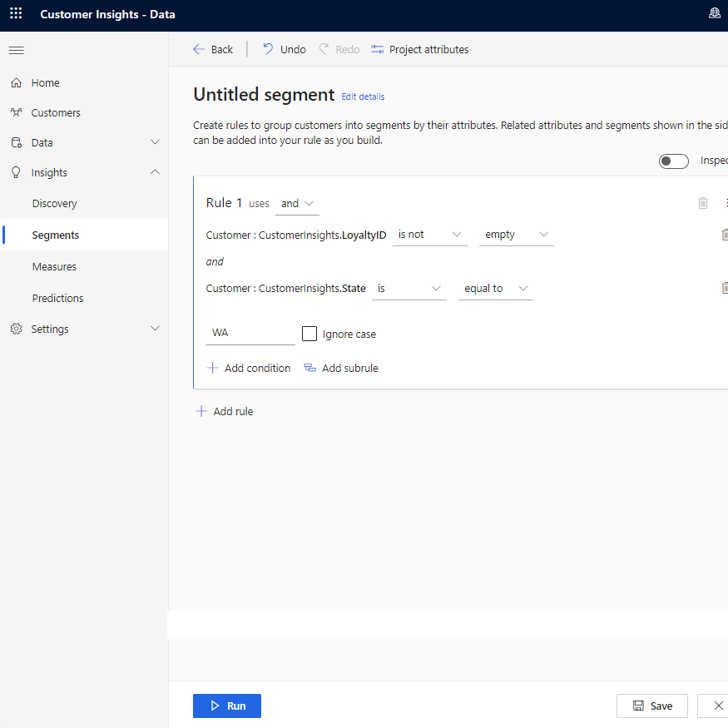Open the 'empty' value dropdown
The height and width of the screenshot is (728, 728).
click(517, 235)
